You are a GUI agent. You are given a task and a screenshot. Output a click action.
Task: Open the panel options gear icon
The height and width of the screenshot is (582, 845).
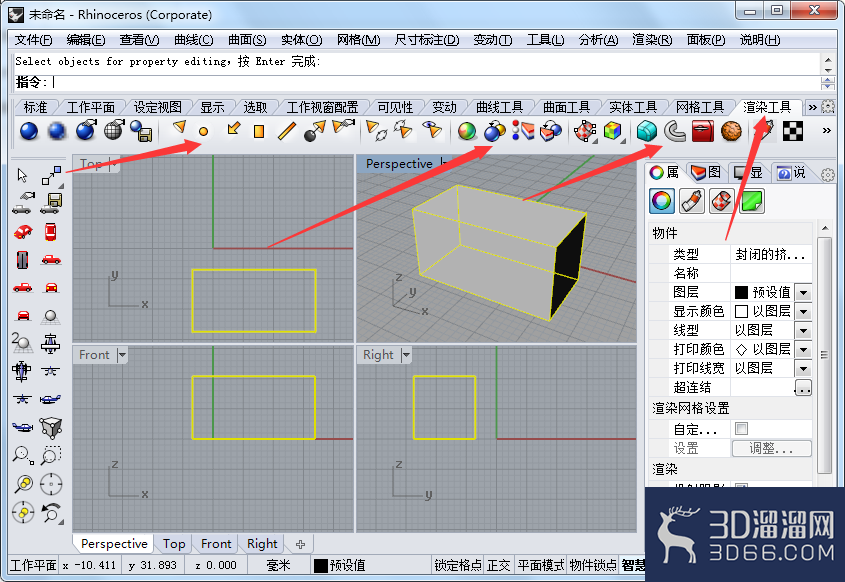pyautogui.click(x=828, y=175)
